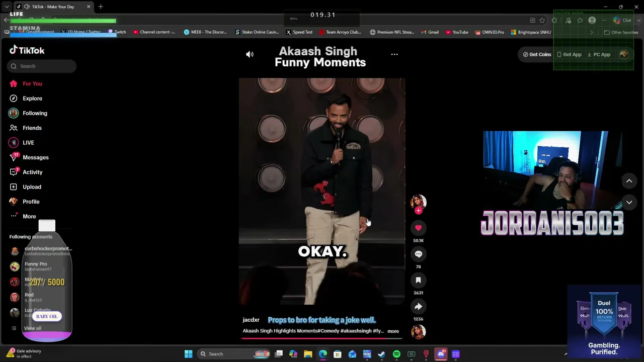
Task: Click the PC App download button
Action: click(599, 54)
